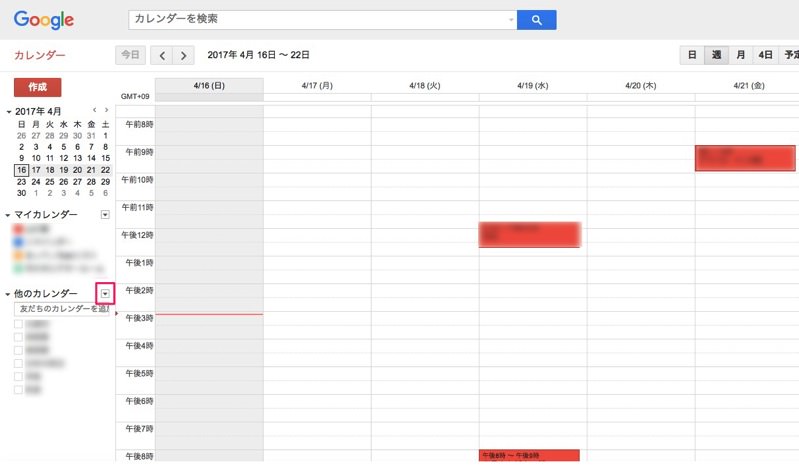Open the 他のカレンダー dropdown menu arrow
The image size is (799, 474).
pyautogui.click(x=105, y=293)
